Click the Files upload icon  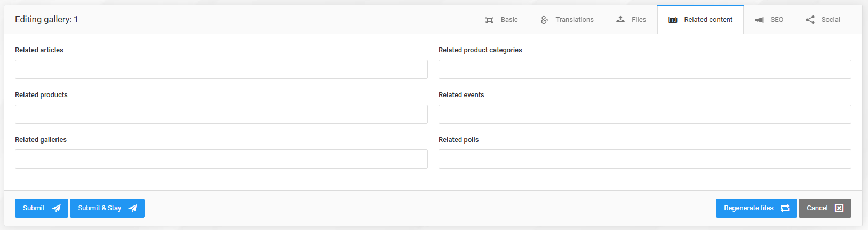620,20
